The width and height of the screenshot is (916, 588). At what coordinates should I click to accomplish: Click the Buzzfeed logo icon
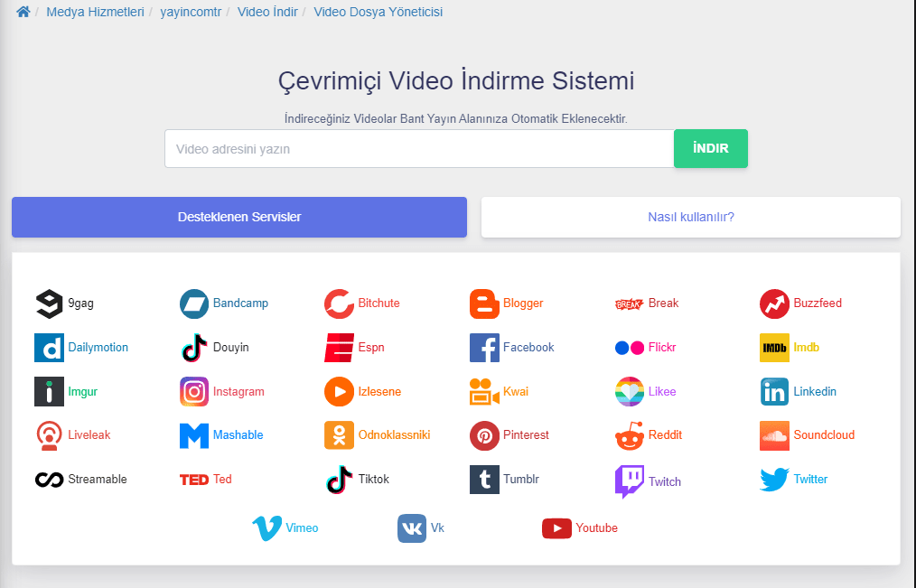coord(774,303)
